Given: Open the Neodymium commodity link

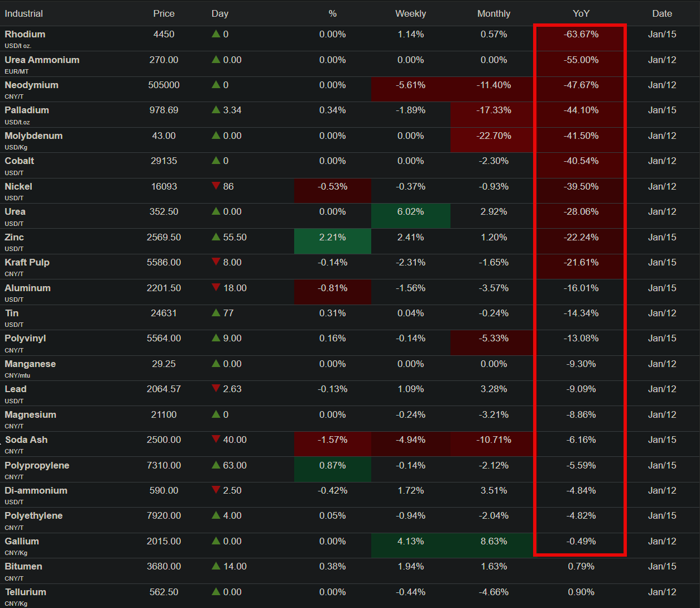Looking at the screenshot, I should point(31,85).
